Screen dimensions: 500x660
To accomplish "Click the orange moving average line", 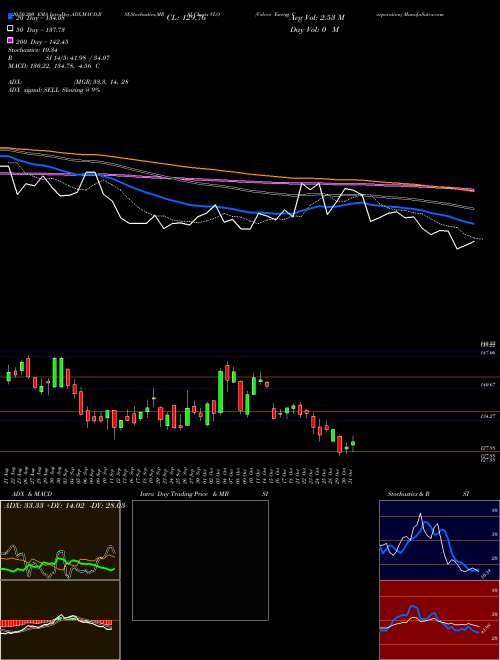I will (236, 171).
